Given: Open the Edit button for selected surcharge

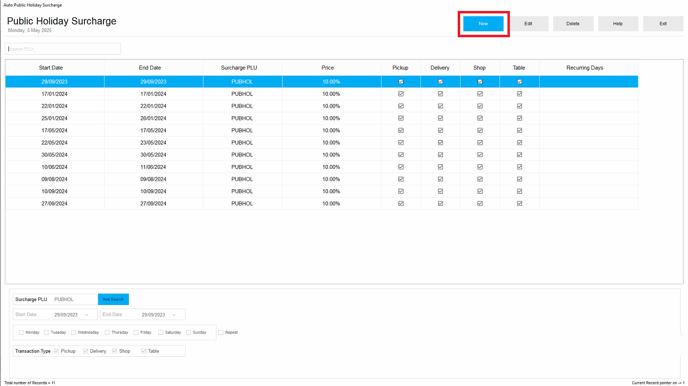Looking at the screenshot, I should coord(528,24).
